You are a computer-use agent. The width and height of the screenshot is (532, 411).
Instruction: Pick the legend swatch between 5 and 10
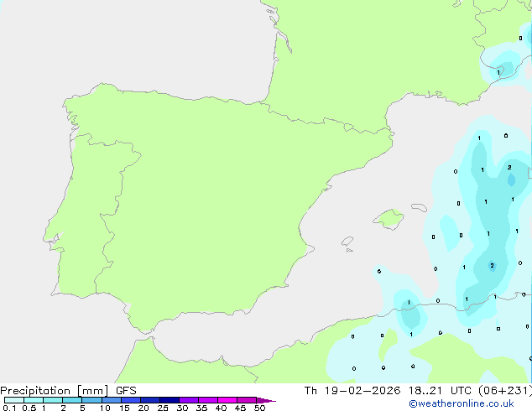(x=91, y=400)
